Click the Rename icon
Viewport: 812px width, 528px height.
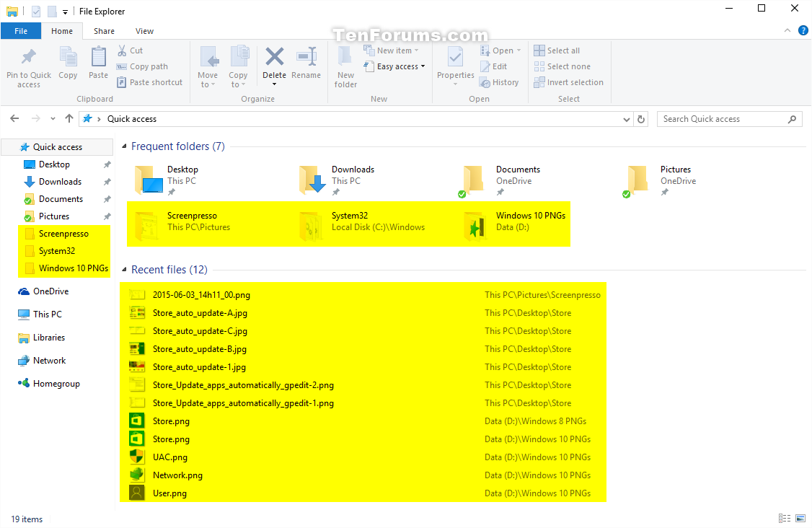pyautogui.click(x=306, y=56)
